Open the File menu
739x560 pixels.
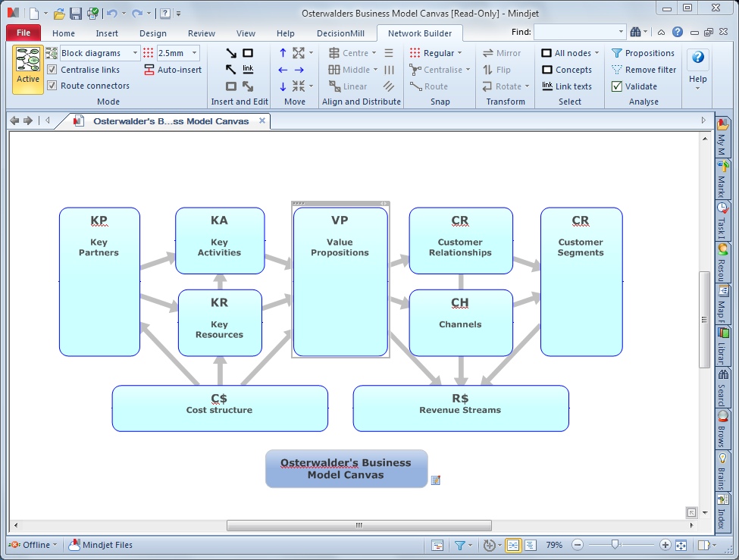point(23,33)
